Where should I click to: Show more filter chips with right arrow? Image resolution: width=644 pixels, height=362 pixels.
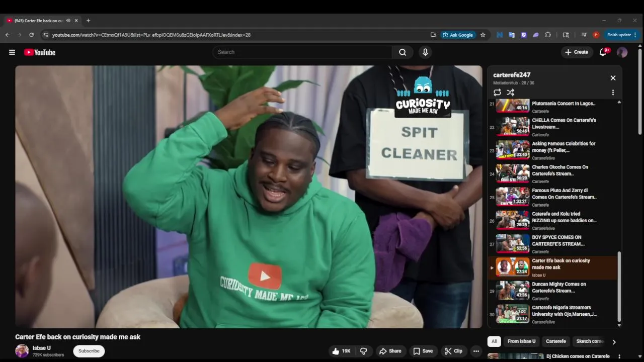pyautogui.click(x=614, y=342)
